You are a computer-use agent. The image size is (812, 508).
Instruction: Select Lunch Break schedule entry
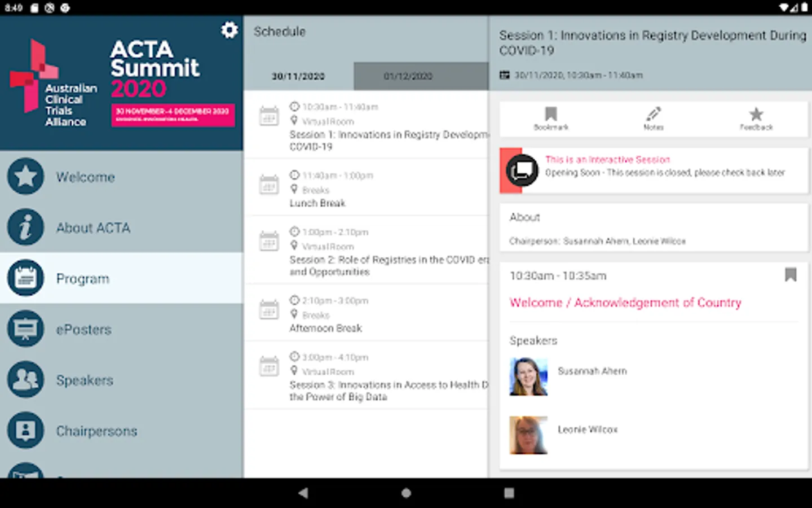point(366,187)
